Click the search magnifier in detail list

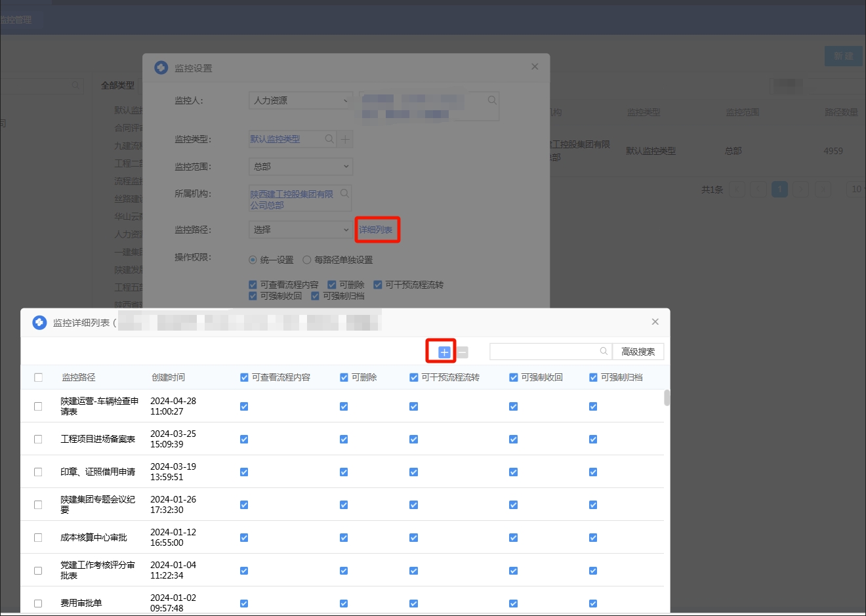604,352
